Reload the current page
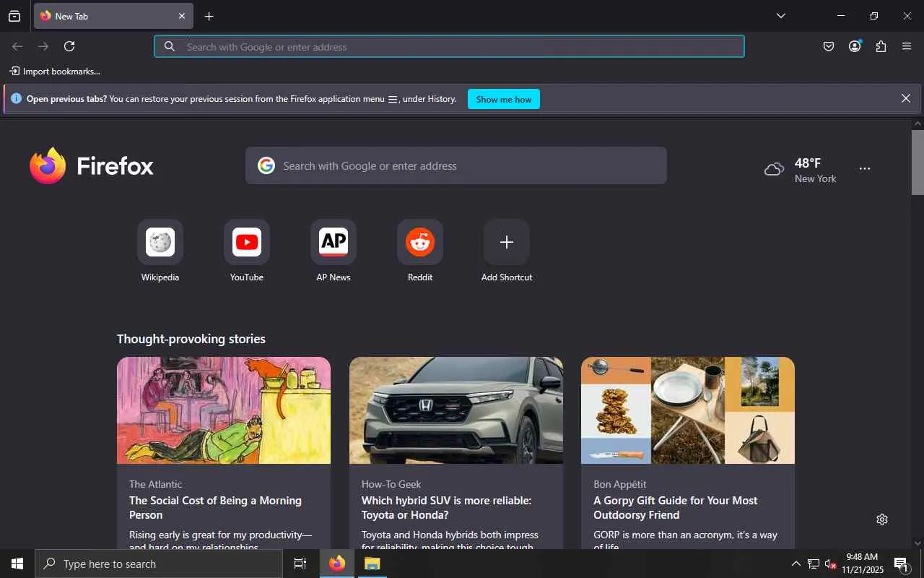This screenshot has height=578, width=924. [69, 46]
